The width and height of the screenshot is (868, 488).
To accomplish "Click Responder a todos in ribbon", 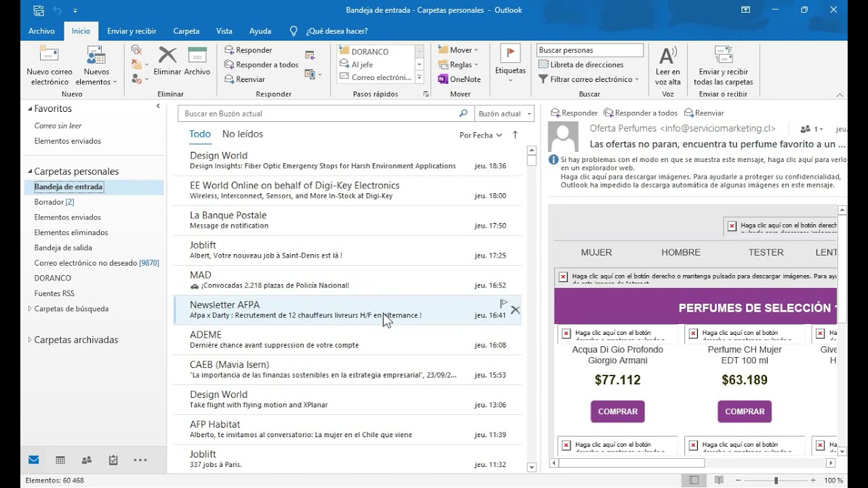I will click(261, 64).
